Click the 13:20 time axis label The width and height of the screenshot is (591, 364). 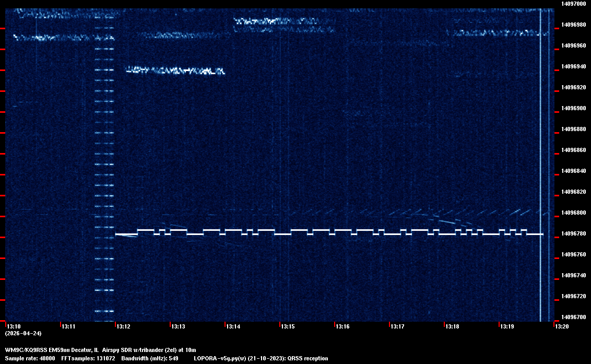tap(562, 326)
